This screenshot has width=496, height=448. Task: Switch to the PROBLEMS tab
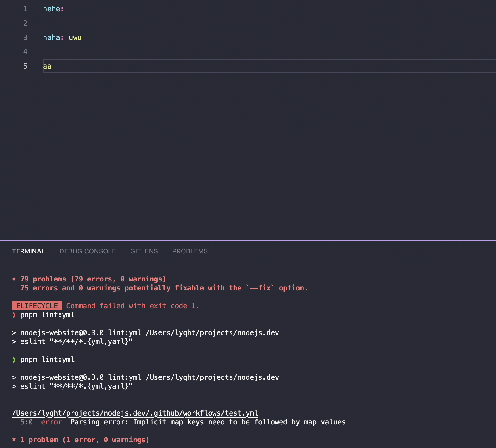tap(190, 251)
